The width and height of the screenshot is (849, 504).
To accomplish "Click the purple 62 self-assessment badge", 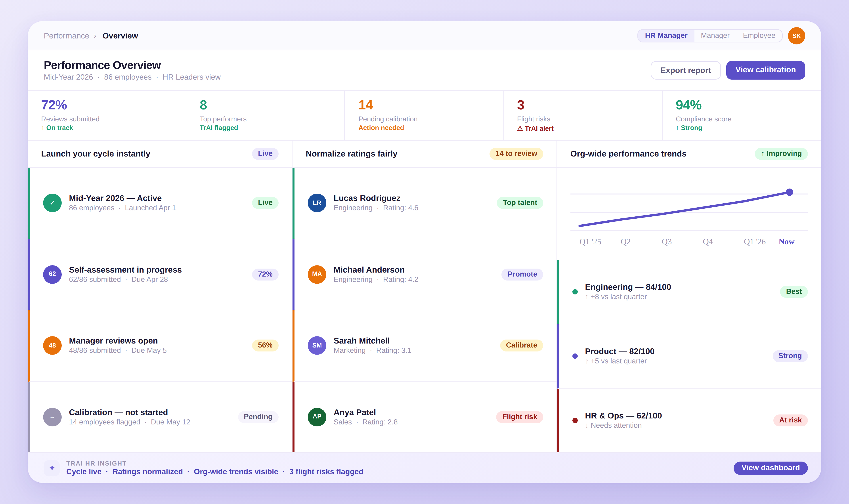I will 52,274.
